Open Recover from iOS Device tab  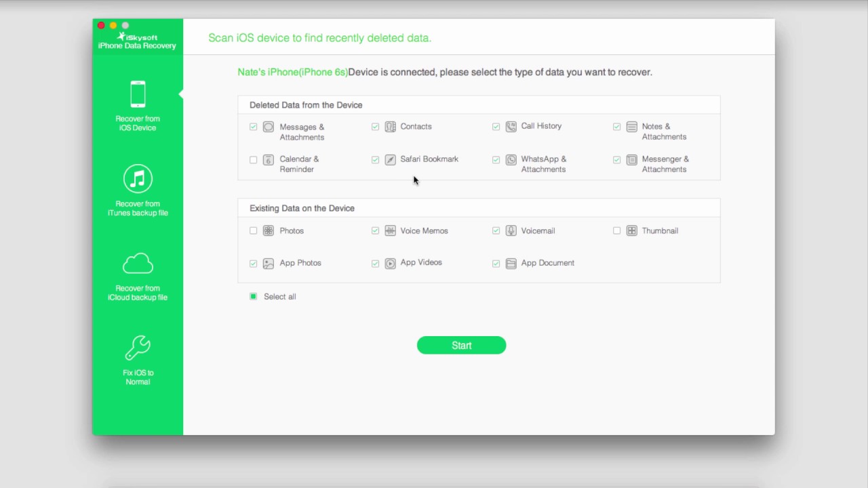138,106
